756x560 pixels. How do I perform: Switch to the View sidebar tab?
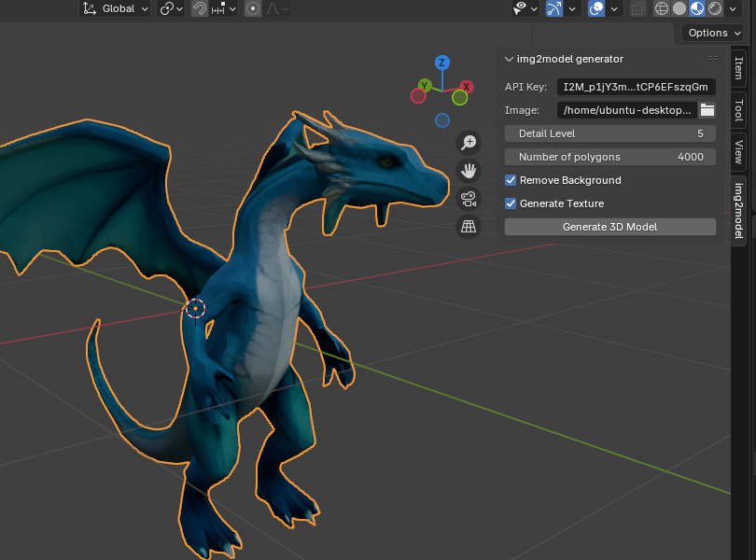point(738,152)
